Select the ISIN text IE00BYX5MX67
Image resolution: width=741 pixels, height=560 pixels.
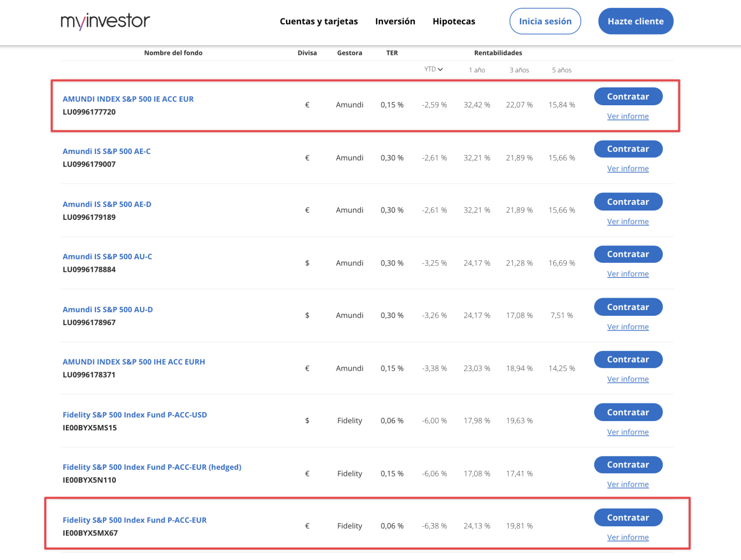click(90, 533)
